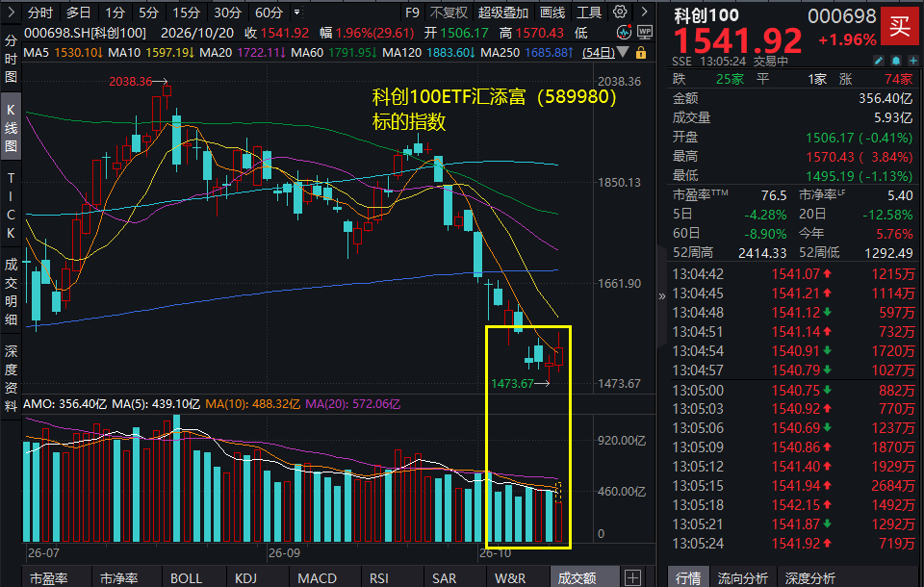Open the MA settings triangle dropdown
The image size is (924, 587).
[623, 53]
